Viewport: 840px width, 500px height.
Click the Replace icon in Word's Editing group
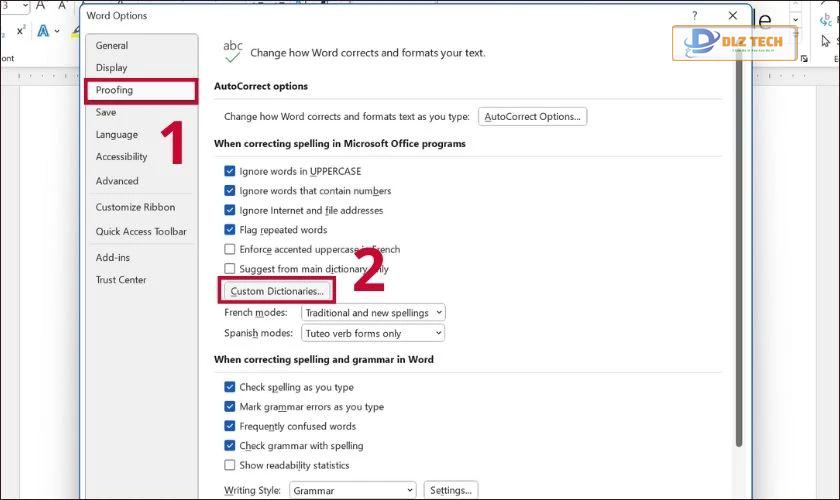click(826, 20)
